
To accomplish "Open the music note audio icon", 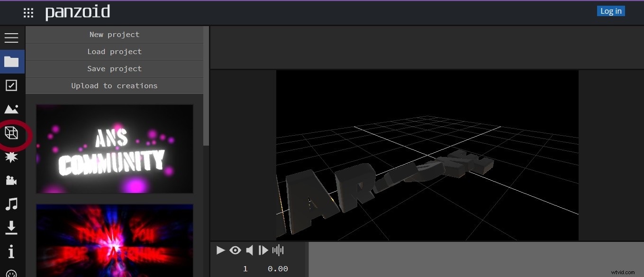I will coord(11,204).
